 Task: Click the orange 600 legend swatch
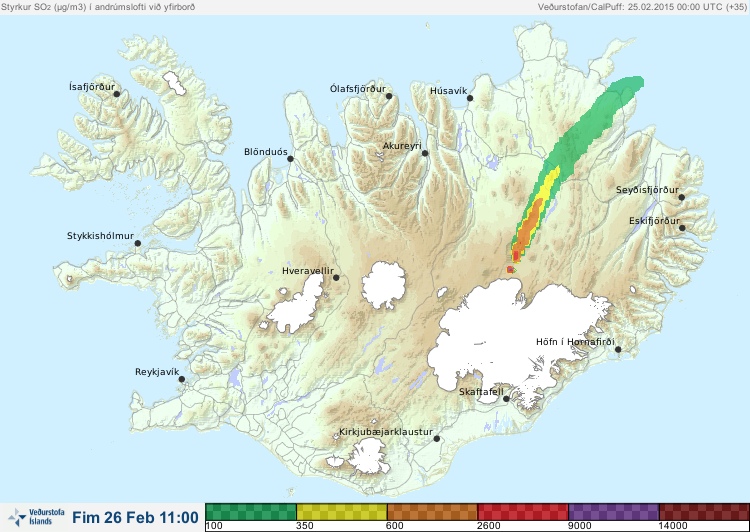point(432,511)
